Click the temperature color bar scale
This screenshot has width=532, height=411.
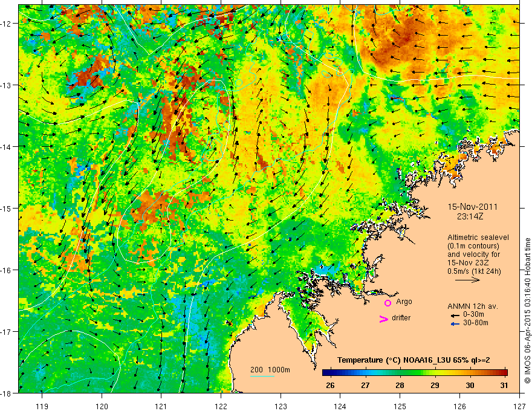pos(415,373)
